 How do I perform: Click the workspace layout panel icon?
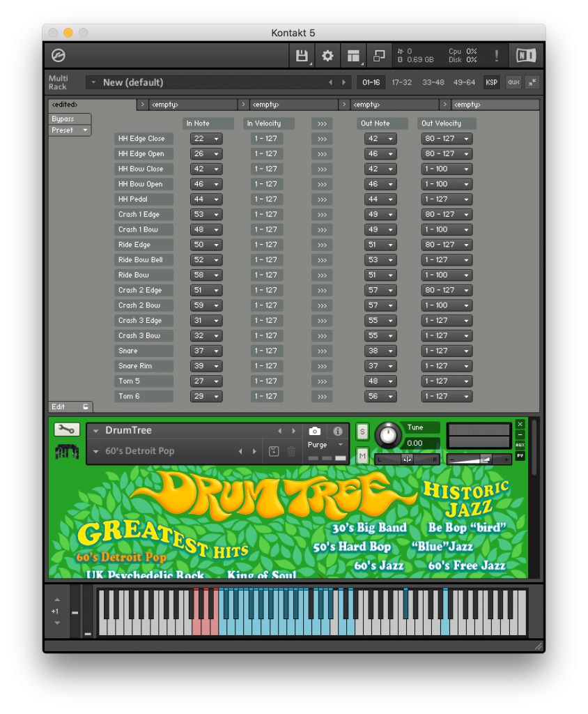click(354, 56)
